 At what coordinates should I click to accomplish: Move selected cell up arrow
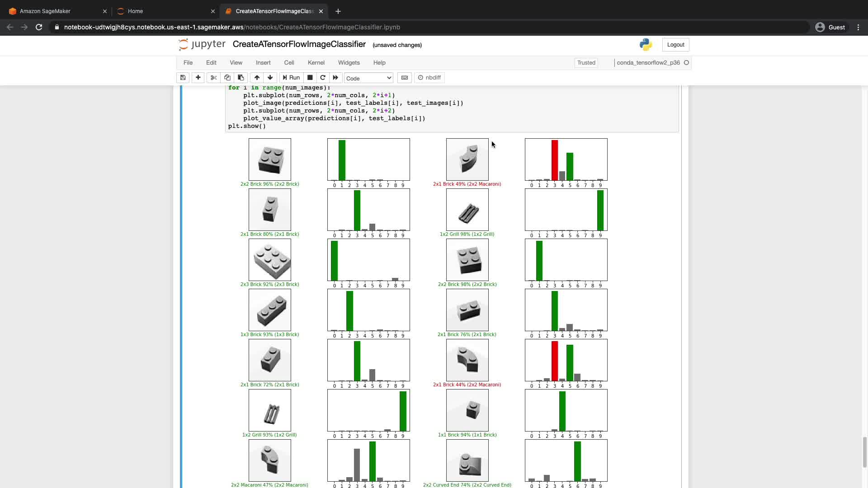pyautogui.click(x=257, y=78)
